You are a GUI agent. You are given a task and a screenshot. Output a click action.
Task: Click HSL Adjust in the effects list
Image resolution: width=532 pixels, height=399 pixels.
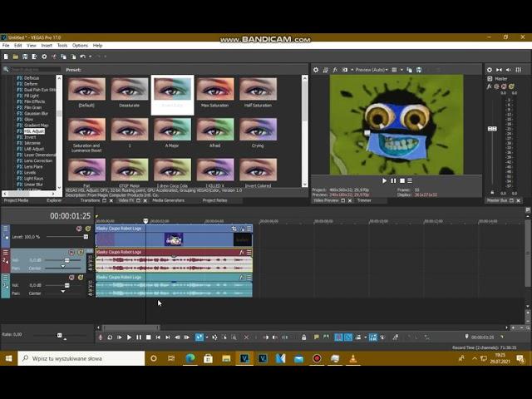pos(33,131)
